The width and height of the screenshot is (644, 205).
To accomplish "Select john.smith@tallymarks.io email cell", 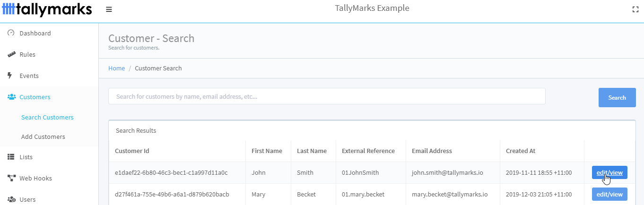I will [x=447, y=172].
